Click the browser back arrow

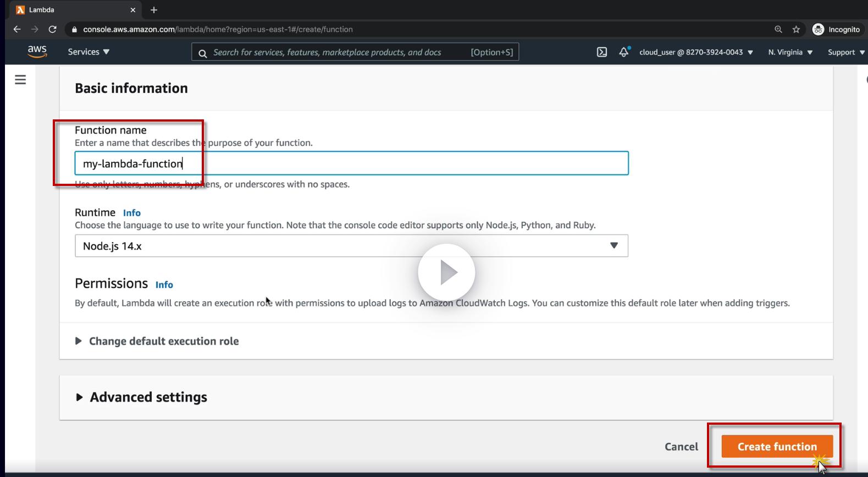coord(17,29)
